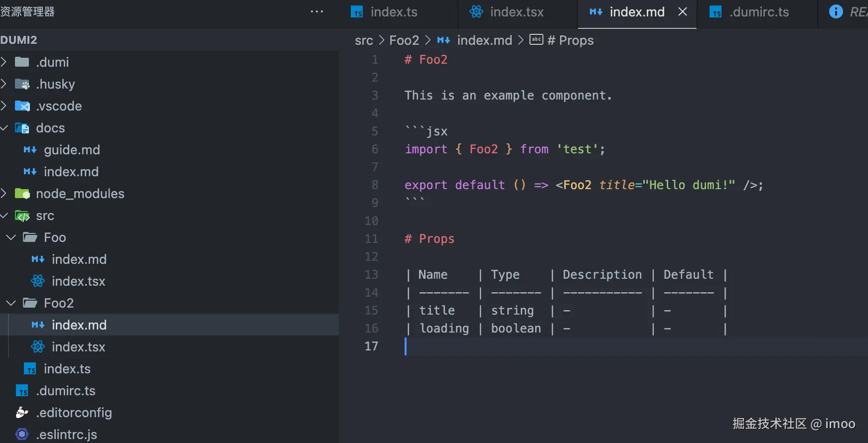The height and width of the screenshot is (443, 868).
Task: Switch to the index.tsx editor tab
Action: coord(518,14)
